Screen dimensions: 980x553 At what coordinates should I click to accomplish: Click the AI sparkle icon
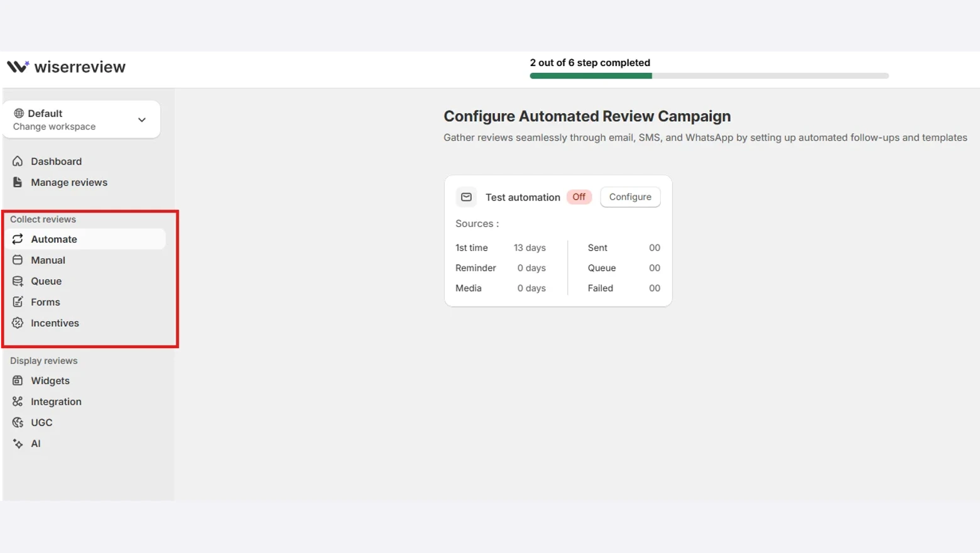(18, 444)
